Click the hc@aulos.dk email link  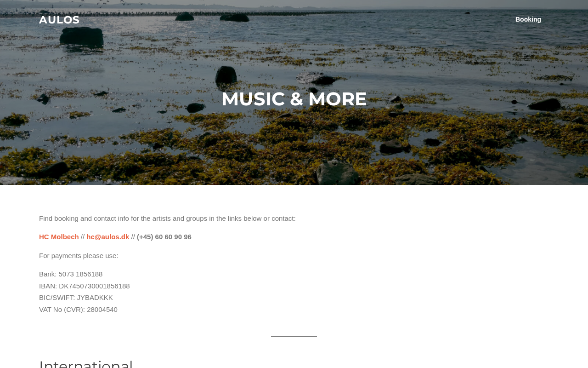click(x=108, y=237)
